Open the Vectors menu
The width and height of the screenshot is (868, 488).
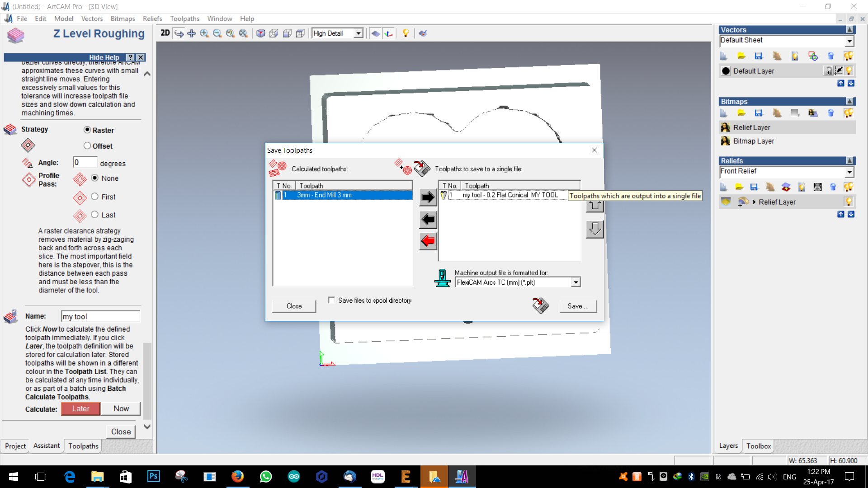(x=92, y=19)
